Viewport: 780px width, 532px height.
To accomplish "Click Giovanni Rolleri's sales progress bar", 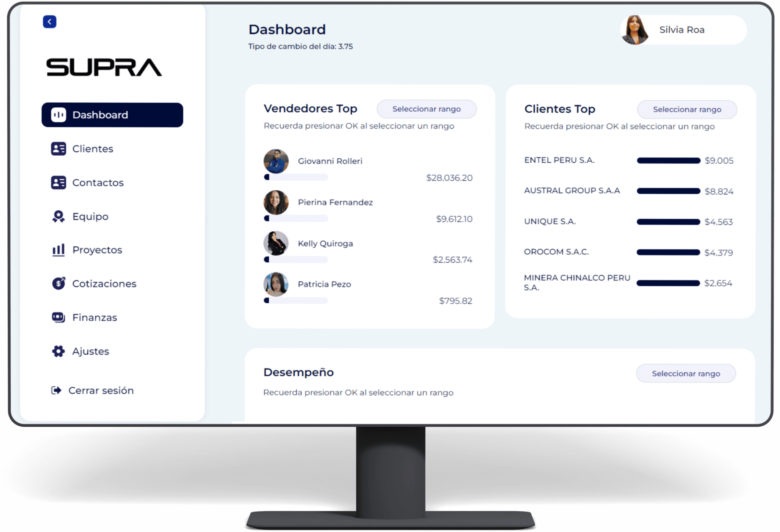I will coord(296,177).
